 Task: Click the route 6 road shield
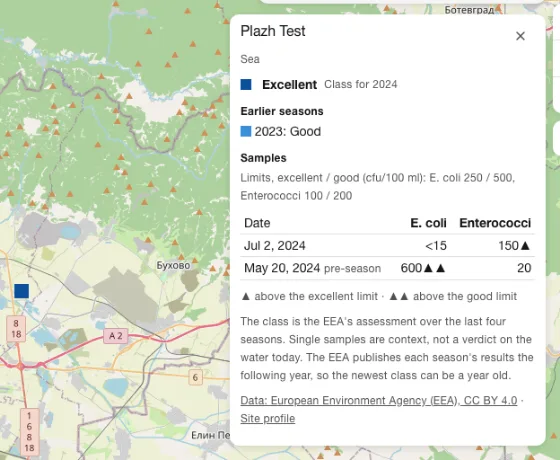tap(195, 378)
